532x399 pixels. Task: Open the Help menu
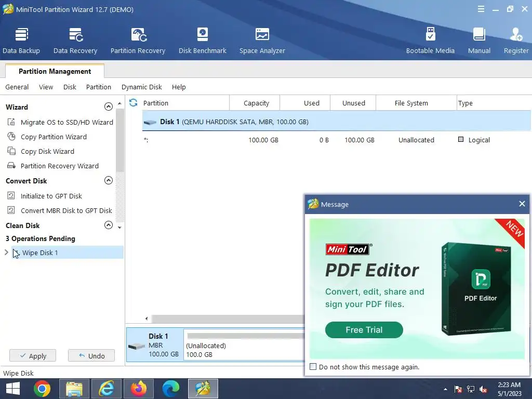pos(179,87)
